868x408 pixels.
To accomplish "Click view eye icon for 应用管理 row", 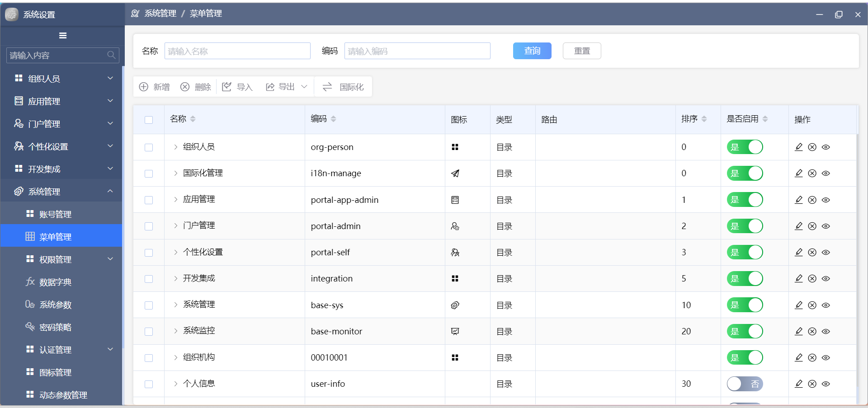I will [826, 200].
